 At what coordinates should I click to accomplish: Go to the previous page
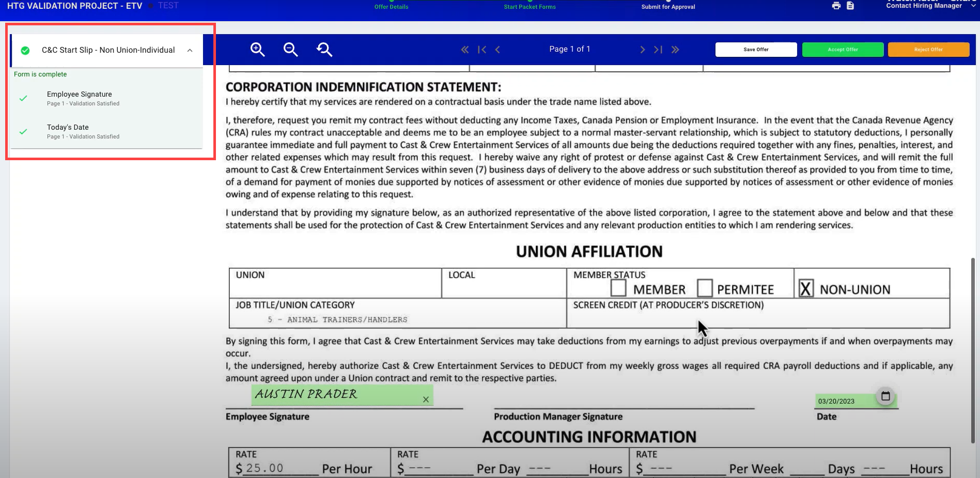pyautogui.click(x=497, y=50)
